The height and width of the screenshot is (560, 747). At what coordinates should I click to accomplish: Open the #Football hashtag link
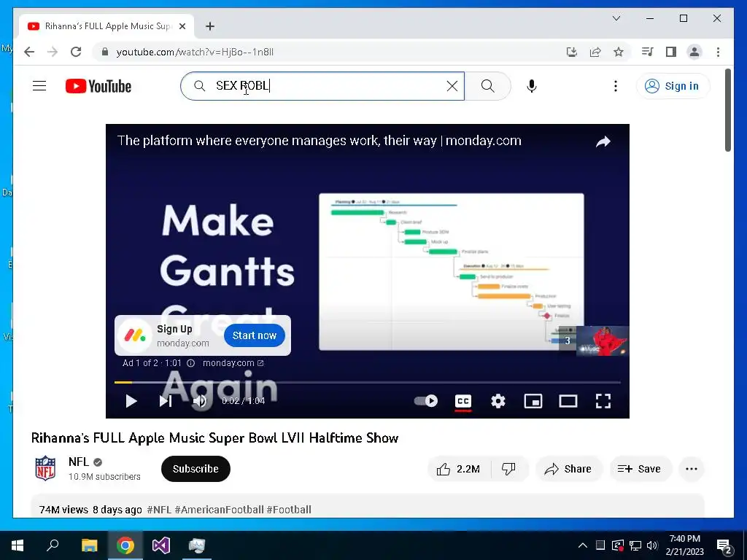pos(289,510)
